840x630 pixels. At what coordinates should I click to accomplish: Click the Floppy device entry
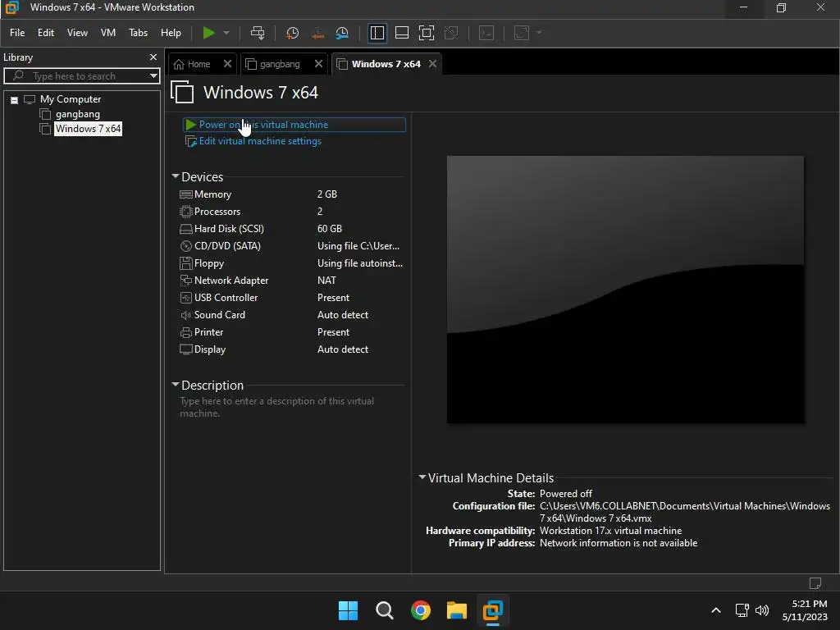tap(291, 263)
